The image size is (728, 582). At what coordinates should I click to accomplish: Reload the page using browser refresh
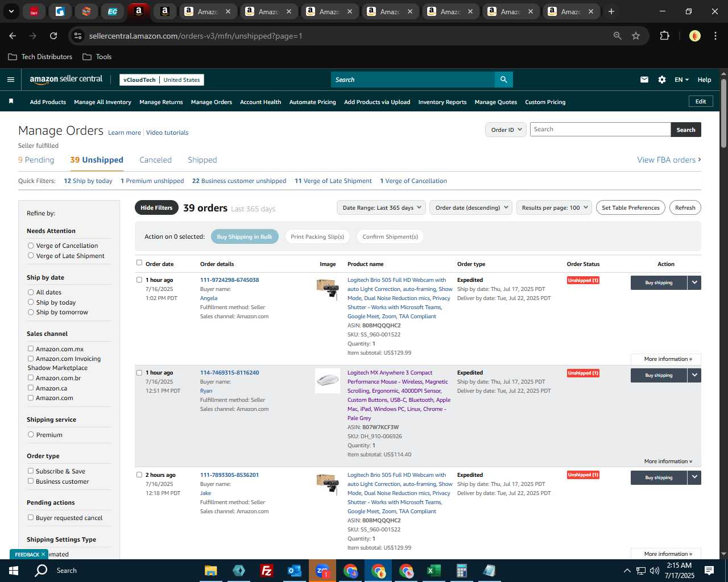point(53,36)
